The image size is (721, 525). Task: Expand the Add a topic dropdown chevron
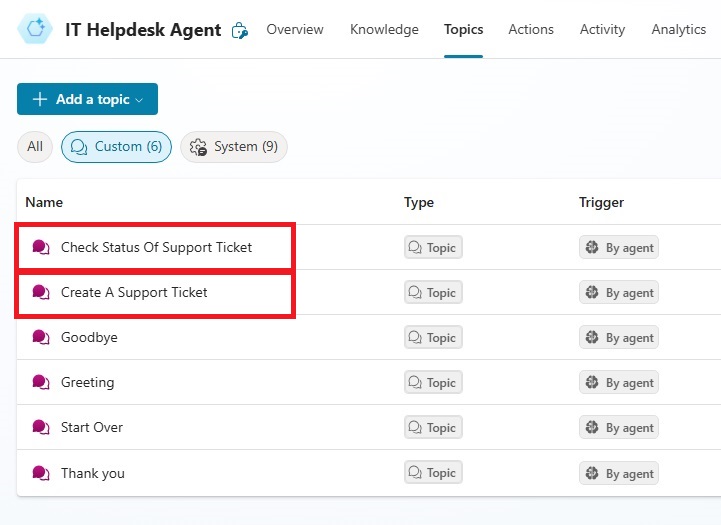pyautogui.click(x=139, y=100)
